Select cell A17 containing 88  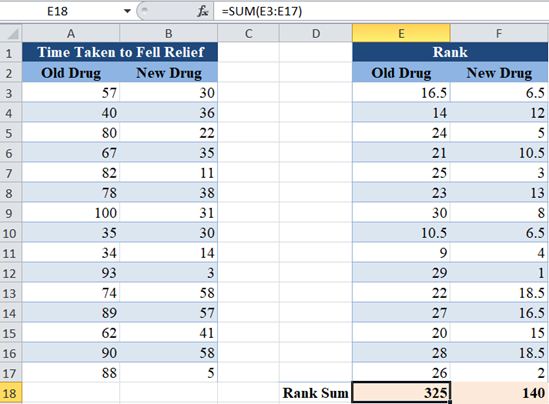click(71, 372)
